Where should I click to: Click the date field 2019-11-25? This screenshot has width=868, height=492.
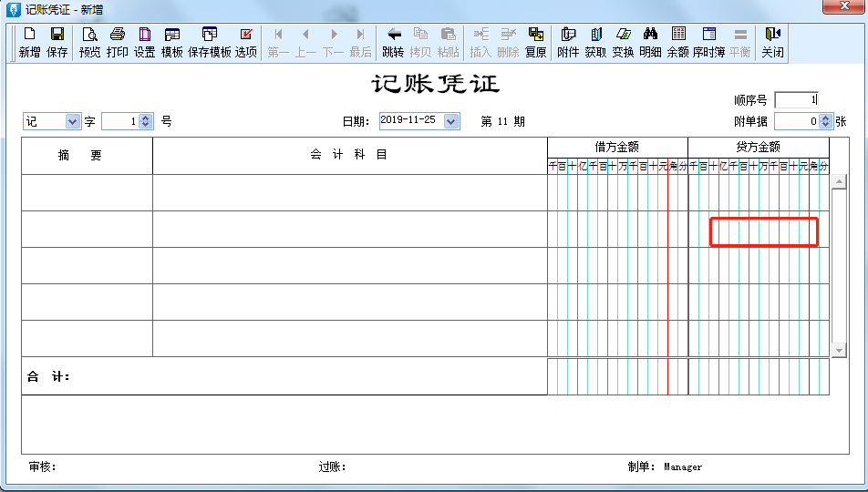pyautogui.click(x=412, y=121)
